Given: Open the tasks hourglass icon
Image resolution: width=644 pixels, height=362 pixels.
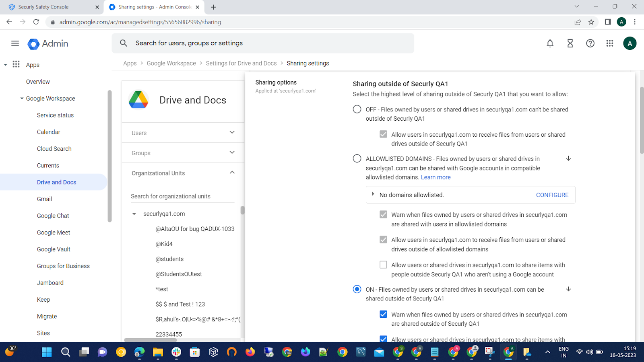Looking at the screenshot, I should pos(570,43).
